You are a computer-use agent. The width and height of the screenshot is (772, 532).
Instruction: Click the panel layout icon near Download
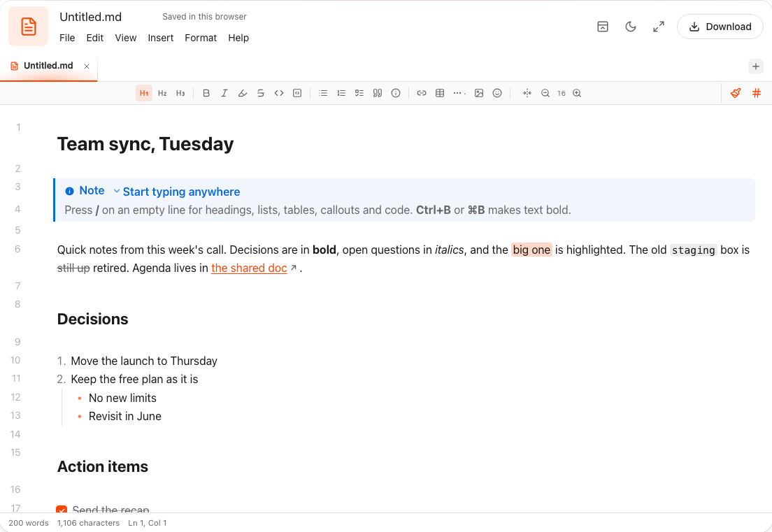[603, 27]
